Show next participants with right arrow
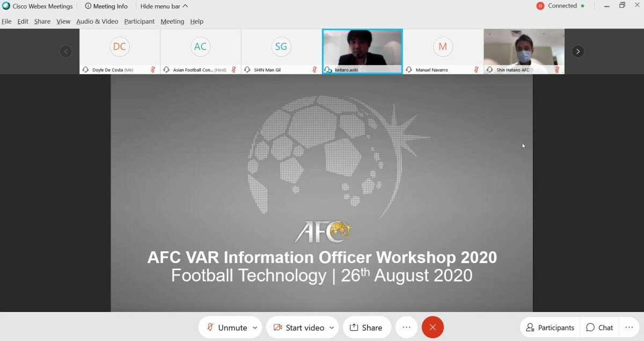 coord(578,52)
